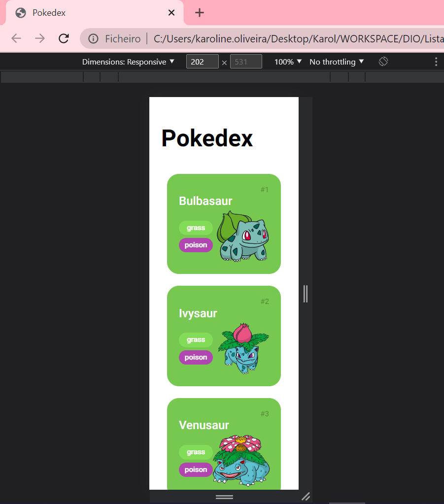Click the viewport width field 202
This screenshot has height=504, width=444.
[x=202, y=62]
